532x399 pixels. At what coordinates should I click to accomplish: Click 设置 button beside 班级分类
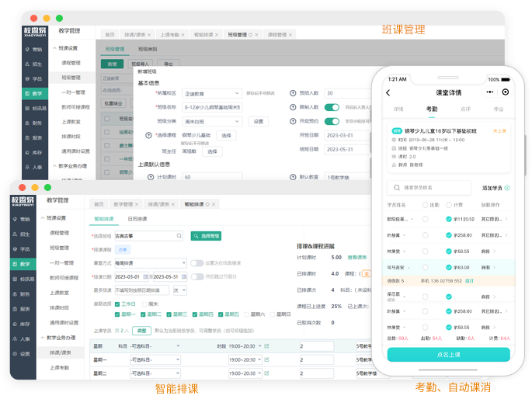(x=259, y=121)
